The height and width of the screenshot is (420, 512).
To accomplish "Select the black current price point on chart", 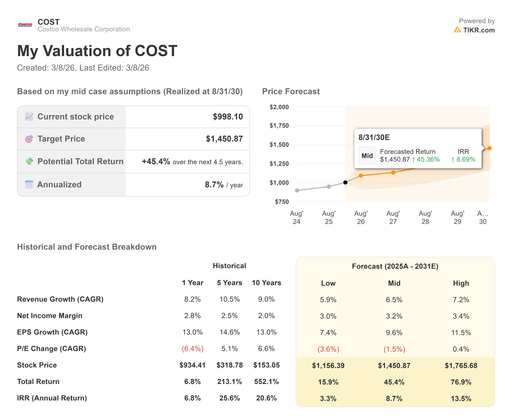I will 345,182.
